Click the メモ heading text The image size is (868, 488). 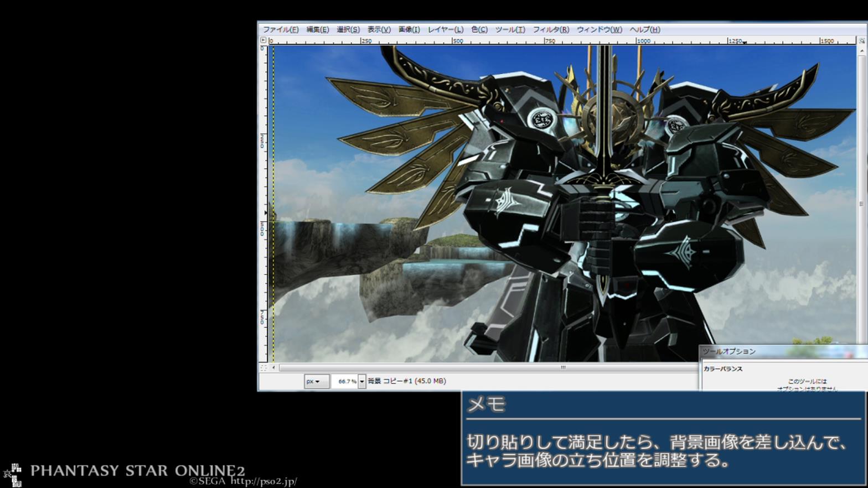pos(487,404)
